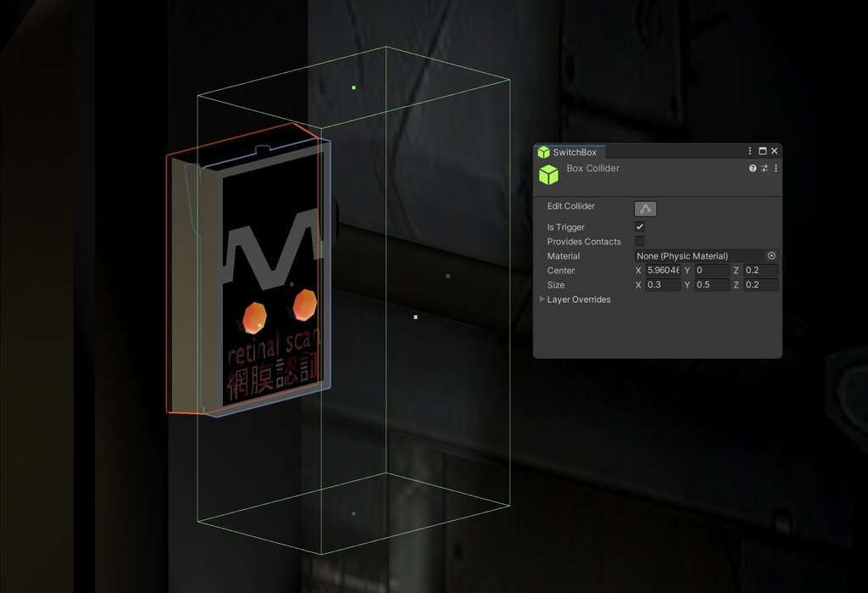The height and width of the screenshot is (593, 868).
Task: Click the SwitchBox prefab cube icon in the tab
Action: click(542, 152)
